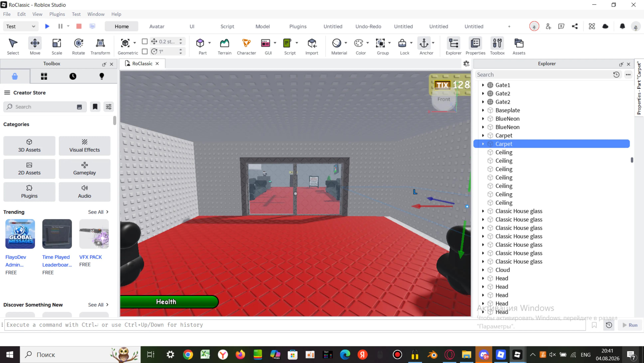Open the Assets manager

tap(519, 46)
